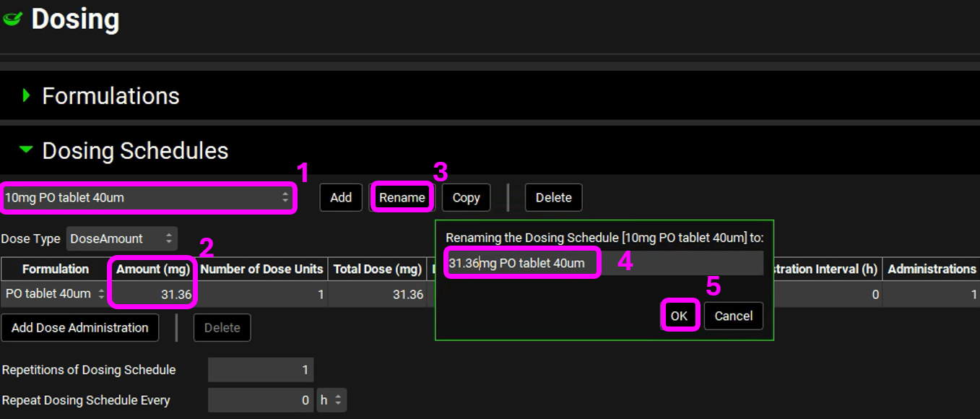Select the Number of Dose Units cell

pyautogui.click(x=261, y=294)
